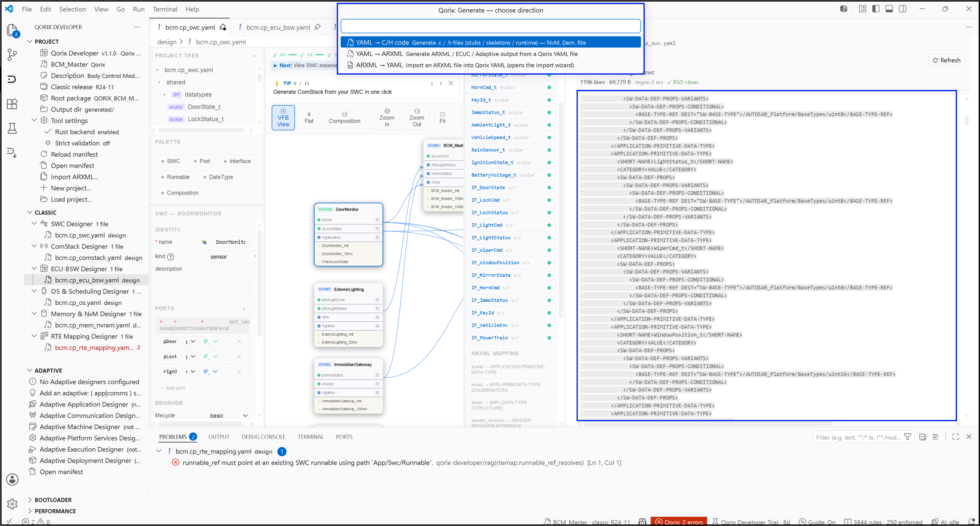Open the Extensions view icon

(12, 104)
